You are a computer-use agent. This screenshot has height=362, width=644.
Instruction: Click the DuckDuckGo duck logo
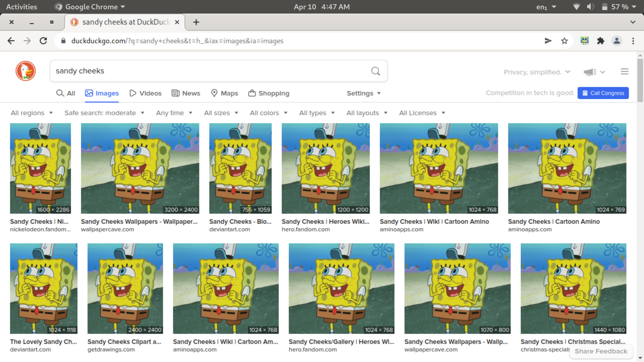point(25,71)
